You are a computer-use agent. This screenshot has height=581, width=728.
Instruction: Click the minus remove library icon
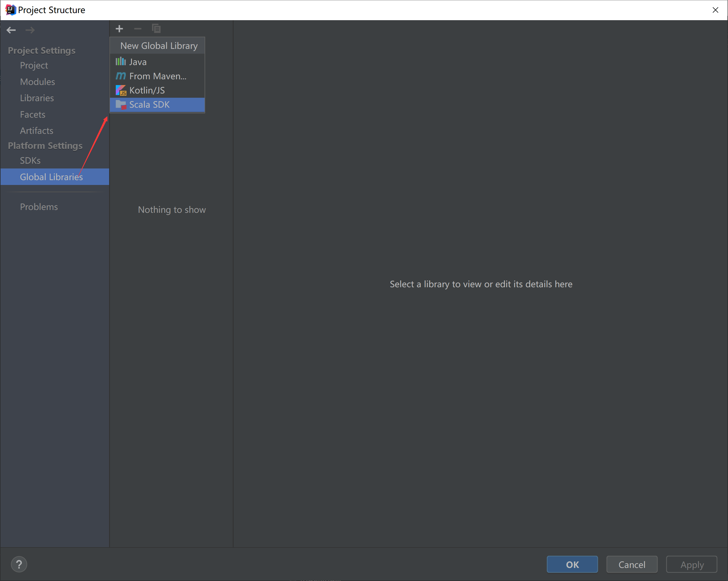138,29
